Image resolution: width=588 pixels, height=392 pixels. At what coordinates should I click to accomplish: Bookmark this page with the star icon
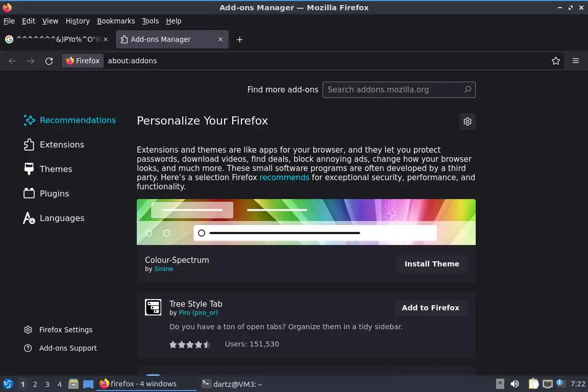tap(556, 61)
